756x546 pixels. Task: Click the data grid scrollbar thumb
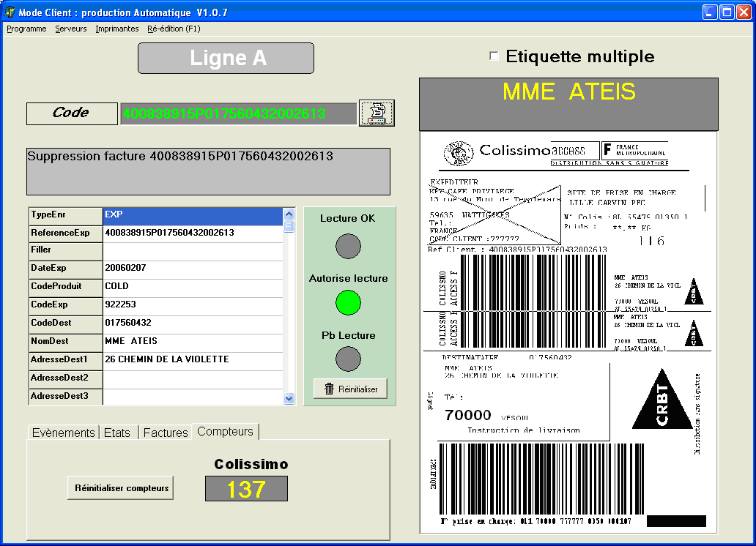[289, 226]
